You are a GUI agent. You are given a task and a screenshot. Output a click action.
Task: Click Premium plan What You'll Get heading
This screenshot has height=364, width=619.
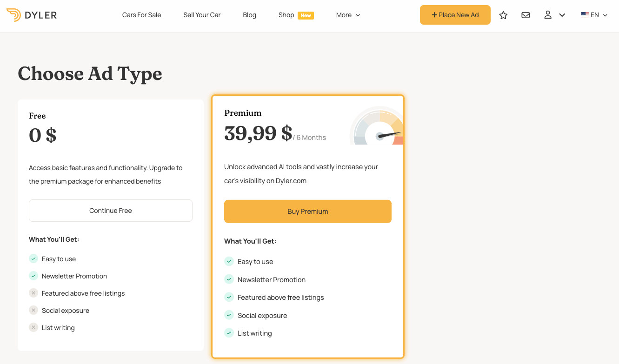[250, 241]
